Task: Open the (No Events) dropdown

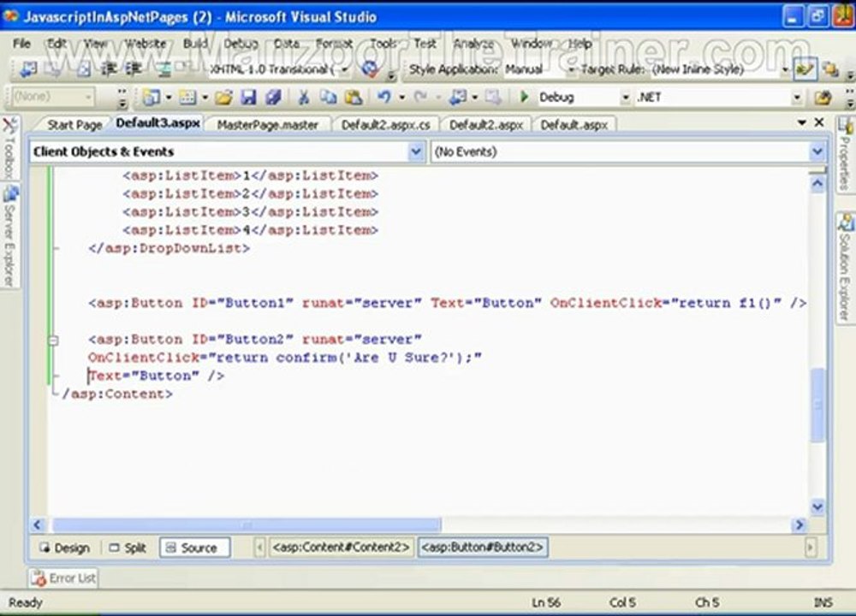Action: [817, 151]
